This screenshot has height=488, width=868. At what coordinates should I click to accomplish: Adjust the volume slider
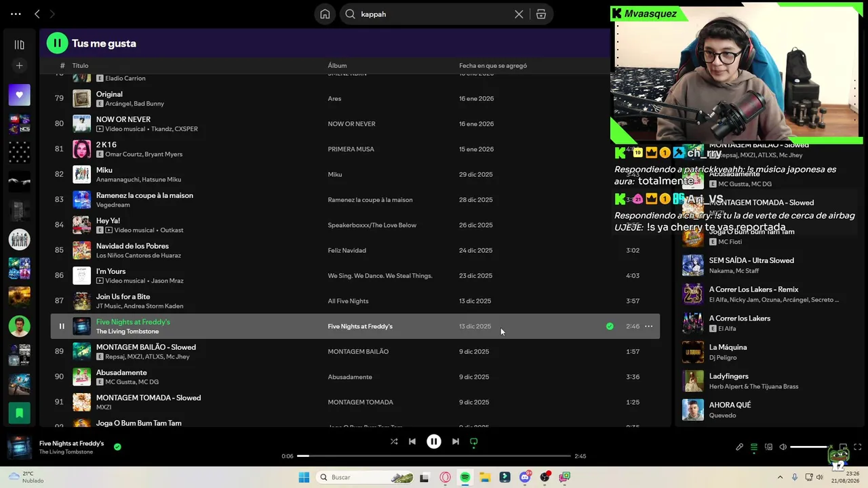810,447
